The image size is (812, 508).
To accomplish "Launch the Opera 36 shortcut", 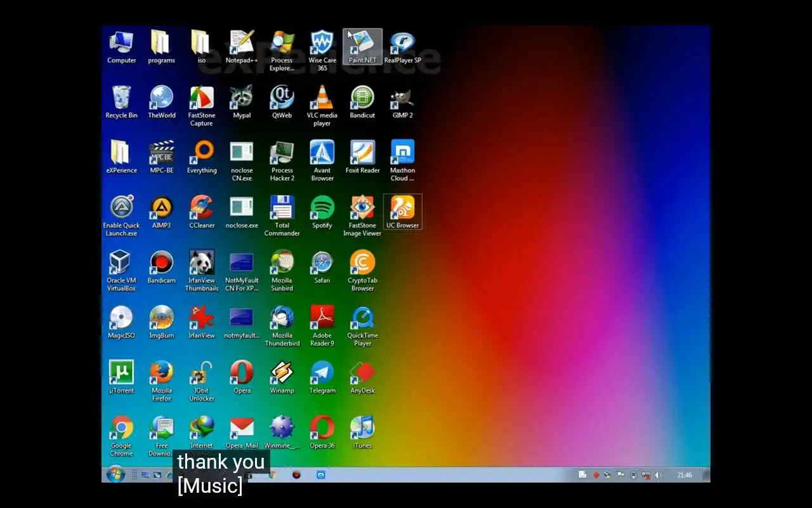I will [322, 433].
